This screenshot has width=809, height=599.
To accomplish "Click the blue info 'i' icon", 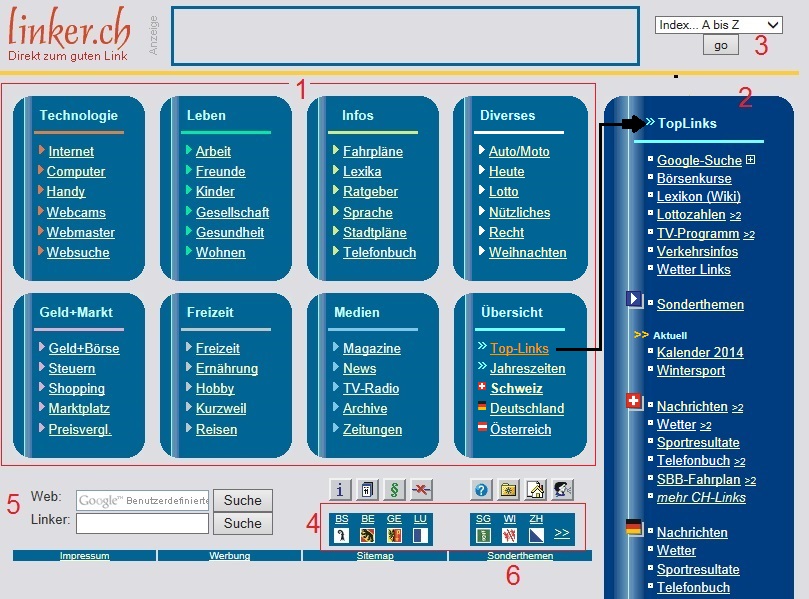I will pos(341,489).
